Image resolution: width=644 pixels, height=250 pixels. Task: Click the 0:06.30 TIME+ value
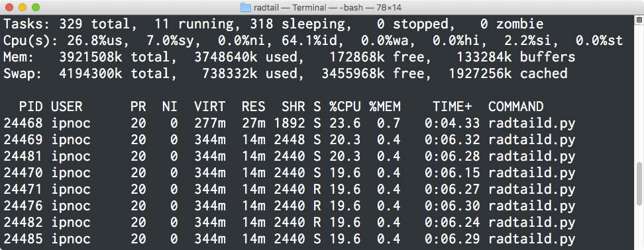(453, 206)
